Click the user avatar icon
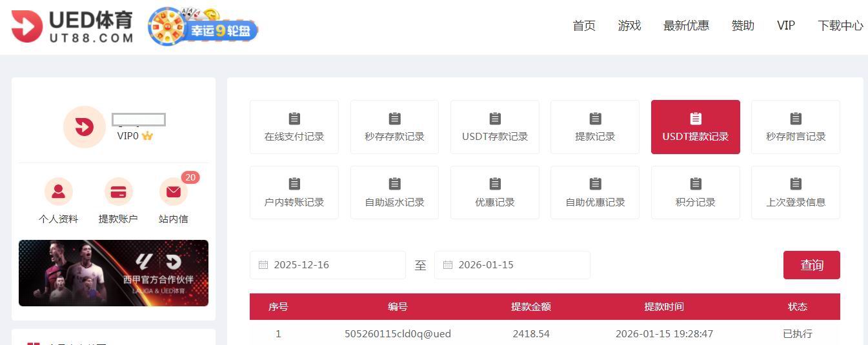 coord(84,127)
